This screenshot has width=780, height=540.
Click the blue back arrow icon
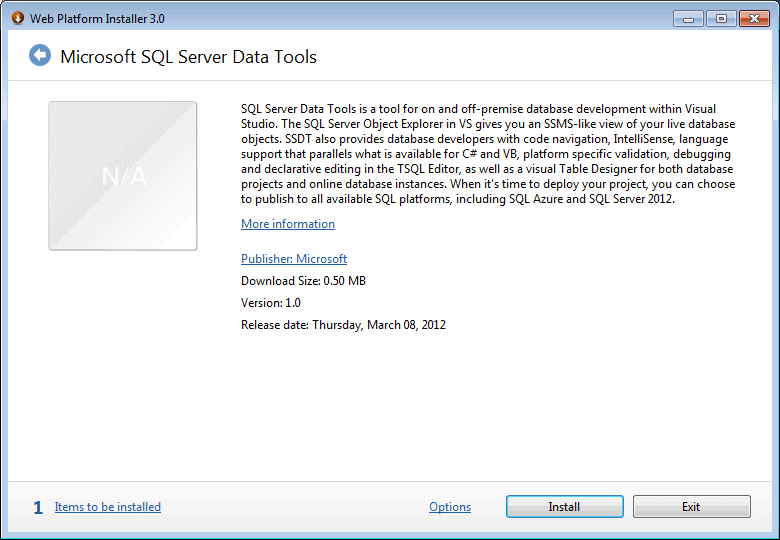tap(40, 56)
